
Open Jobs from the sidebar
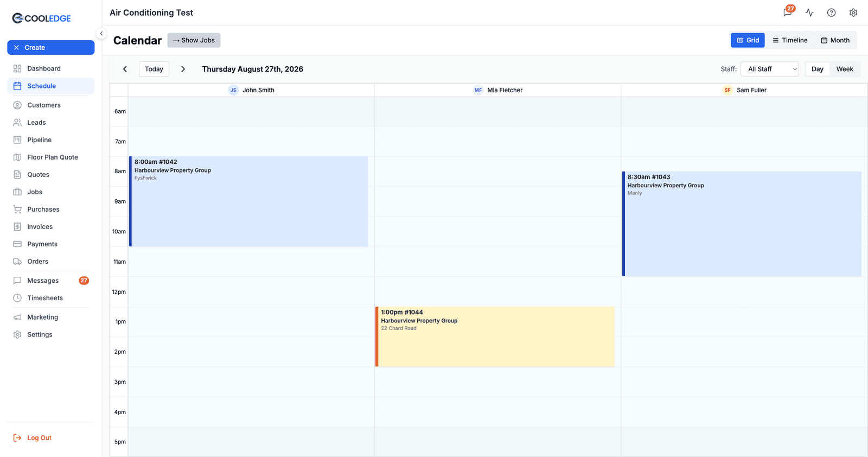click(50, 192)
